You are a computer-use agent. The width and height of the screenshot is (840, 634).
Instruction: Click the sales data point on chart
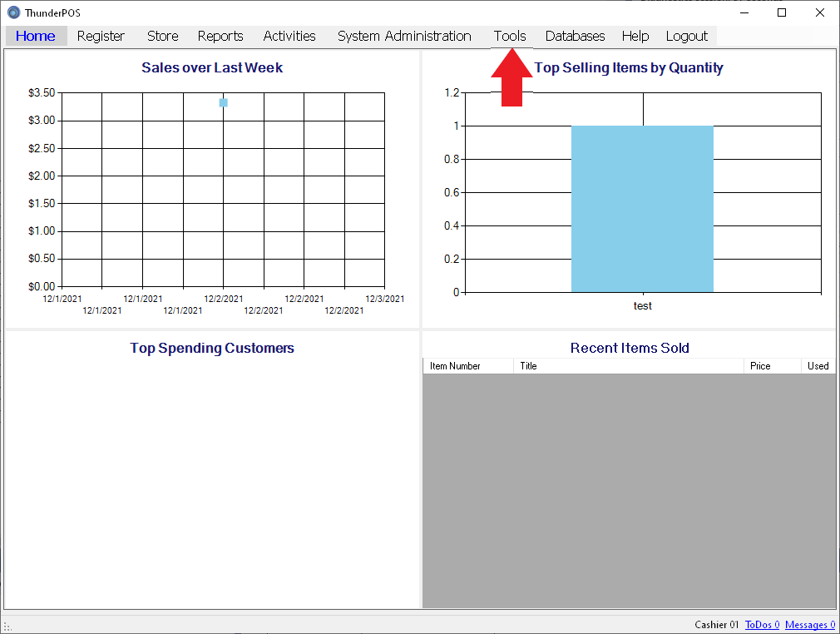[224, 102]
